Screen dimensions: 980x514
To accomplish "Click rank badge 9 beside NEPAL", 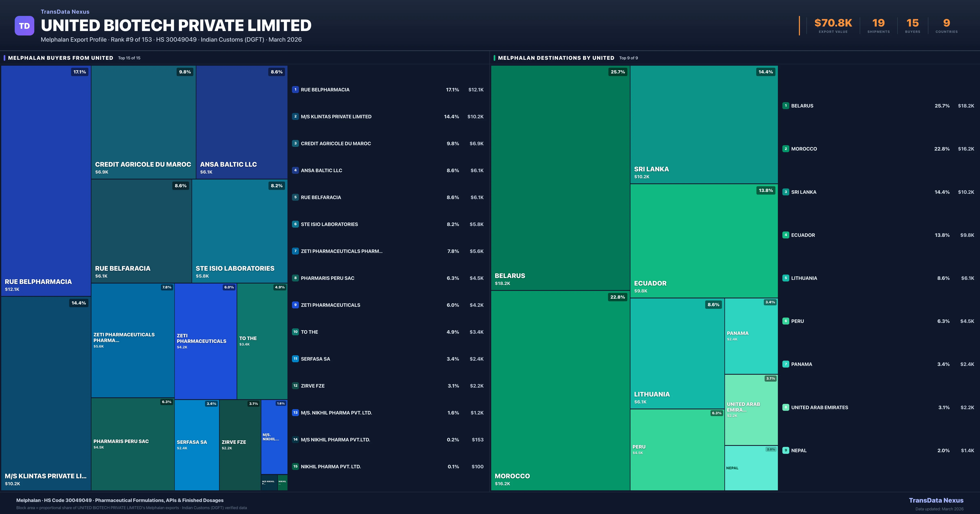I will click(x=786, y=450).
